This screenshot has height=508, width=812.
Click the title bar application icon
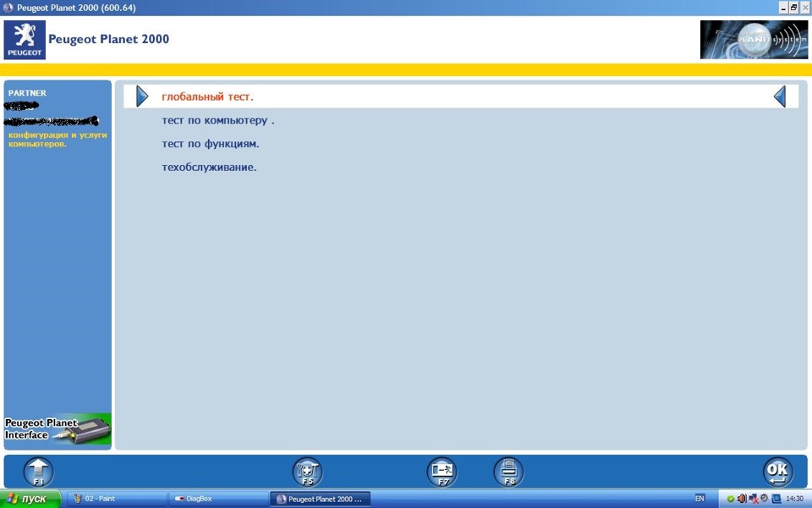[8, 8]
